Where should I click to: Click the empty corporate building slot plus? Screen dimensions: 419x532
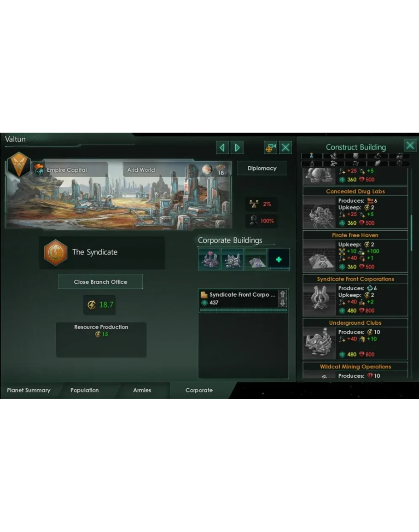click(279, 260)
